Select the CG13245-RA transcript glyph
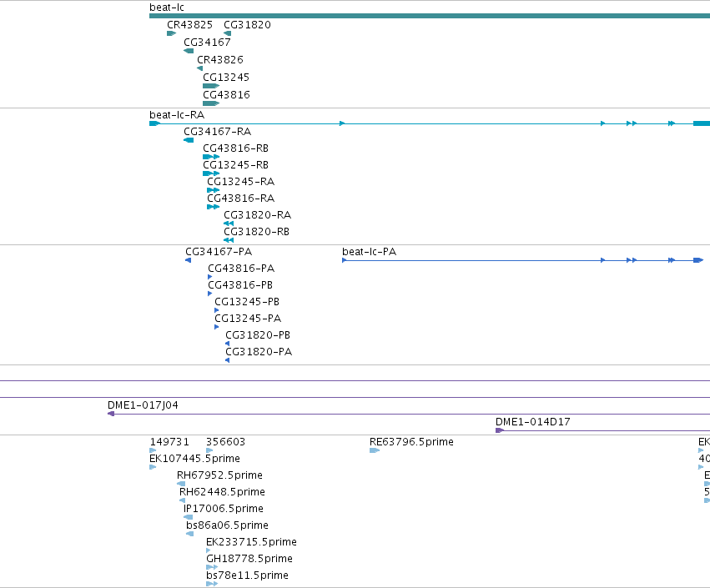Screen dimensions: 710x588 [x=214, y=190]
